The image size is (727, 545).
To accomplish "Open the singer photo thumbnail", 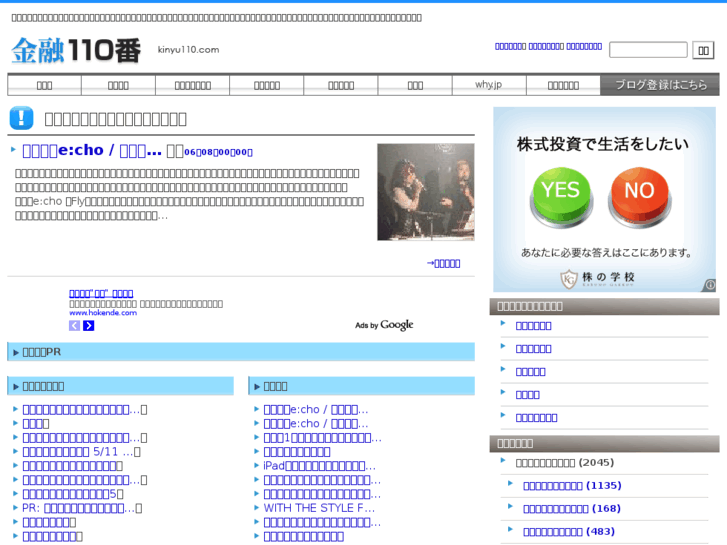I will coord(426,192).
